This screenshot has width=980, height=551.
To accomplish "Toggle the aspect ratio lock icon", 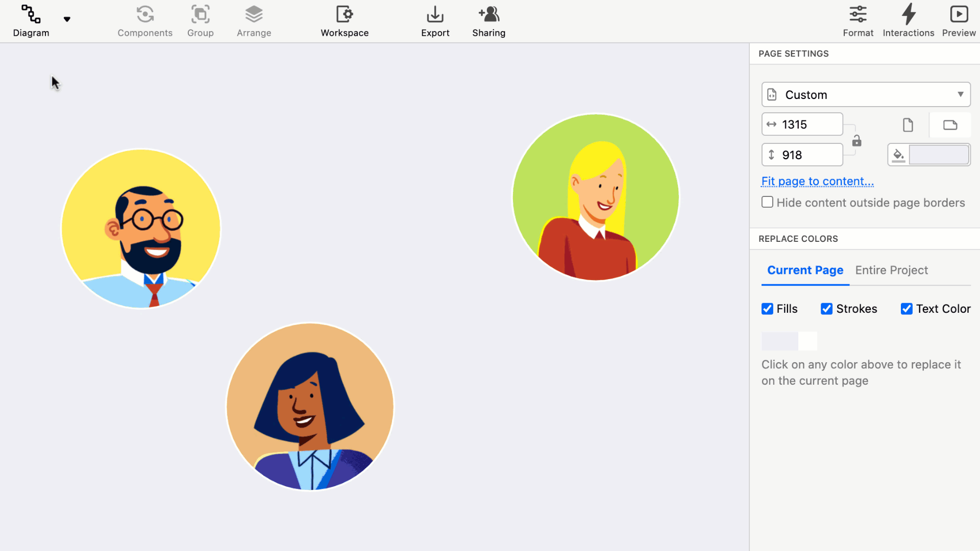I will point(856,141).
